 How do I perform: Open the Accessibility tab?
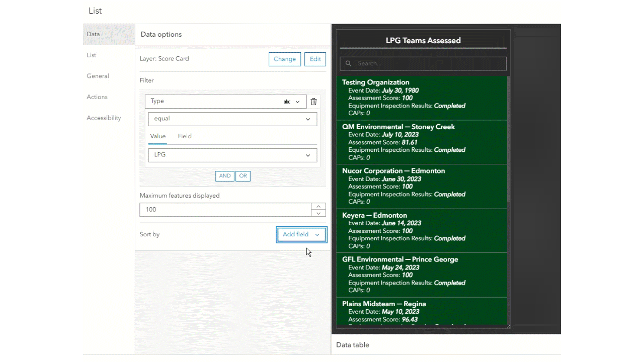[104, 118]
